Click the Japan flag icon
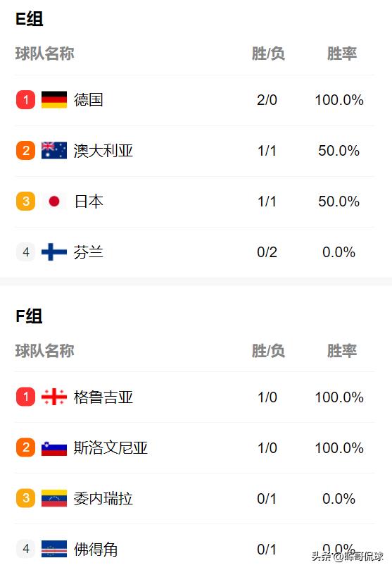 54,201
